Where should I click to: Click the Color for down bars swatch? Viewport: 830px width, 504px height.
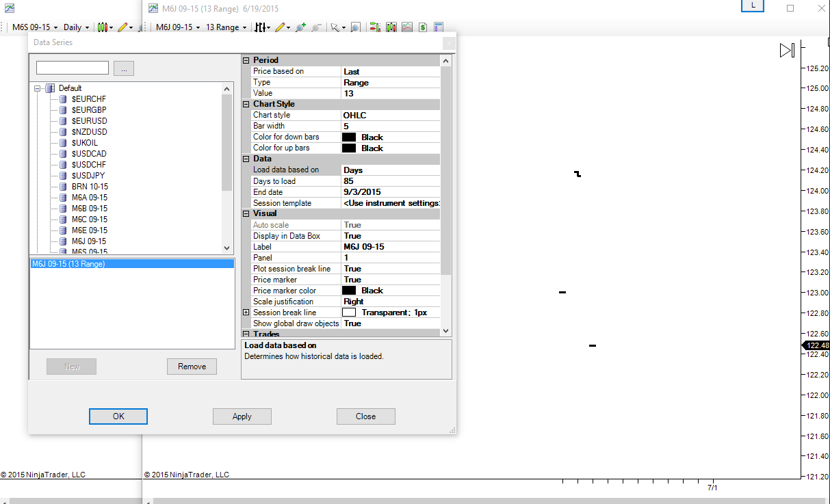pos(349,137)
